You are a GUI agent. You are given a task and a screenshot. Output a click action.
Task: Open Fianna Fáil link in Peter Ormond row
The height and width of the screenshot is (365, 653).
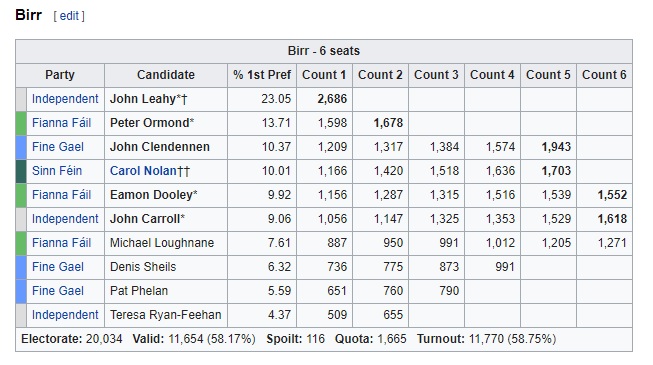click(x=61, y=123)
